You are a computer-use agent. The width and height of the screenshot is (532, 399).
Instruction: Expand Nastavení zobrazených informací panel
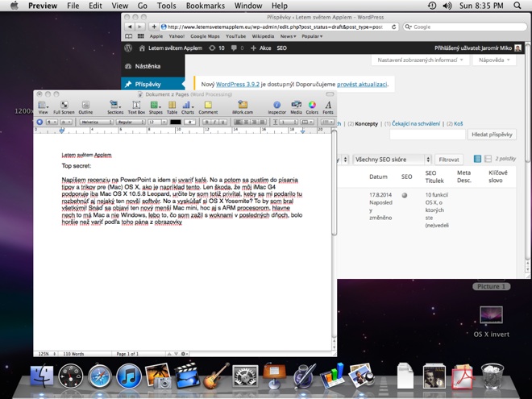click(x=420, y=60)
